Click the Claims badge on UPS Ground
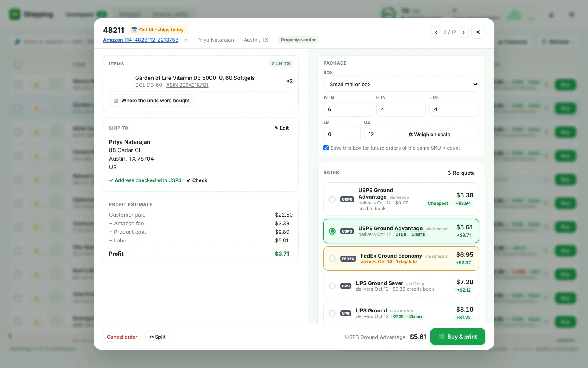This screenshot has height=368, width=588. click(416, 316)
